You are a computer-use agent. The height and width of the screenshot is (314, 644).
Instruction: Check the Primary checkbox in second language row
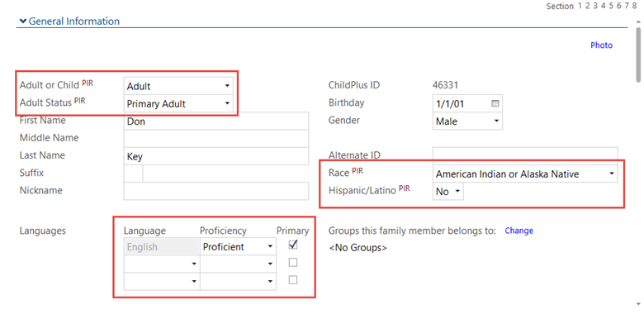point(293,262)
